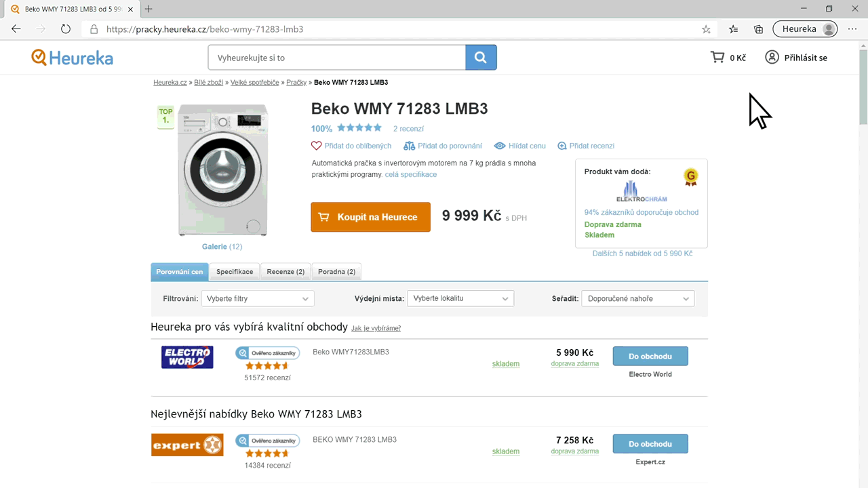Click Ověřeno zákazníky badge for Expert.cz
Image resolution: width=868 pixels, height=488 pixels.
pos(268,441)
